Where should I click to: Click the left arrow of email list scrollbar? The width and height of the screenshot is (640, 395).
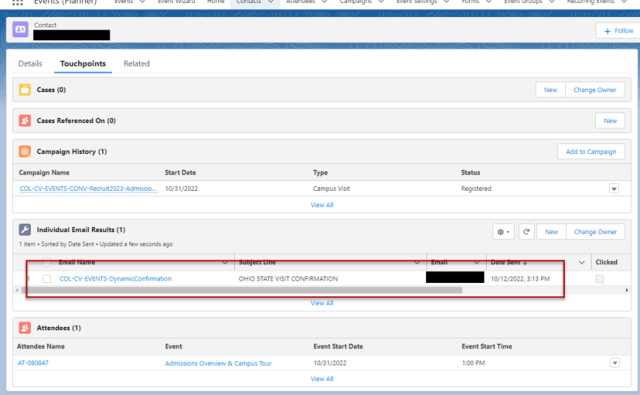[17, 290]
